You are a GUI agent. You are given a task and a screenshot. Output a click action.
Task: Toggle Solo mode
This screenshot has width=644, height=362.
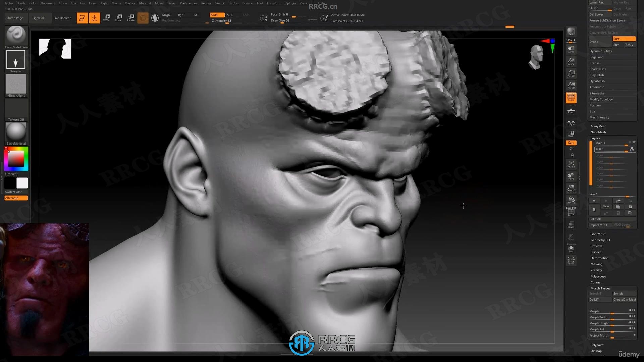point(571,248)
